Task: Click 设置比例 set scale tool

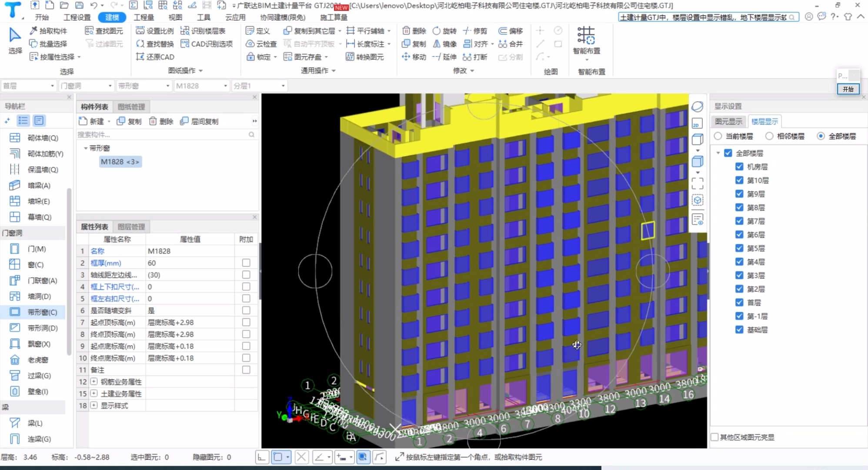Action: click(155, 31)
